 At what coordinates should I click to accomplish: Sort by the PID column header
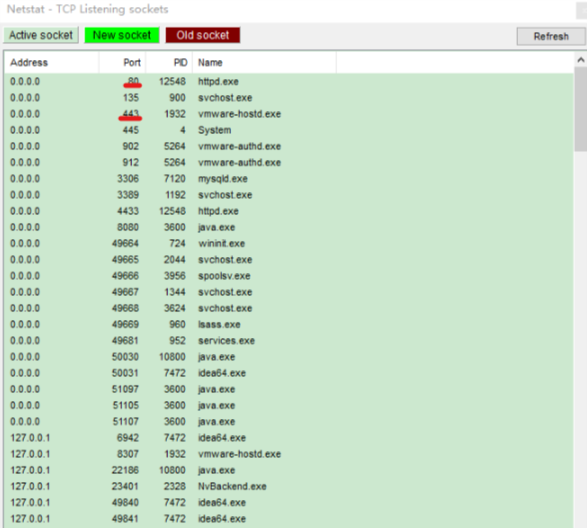169,63
